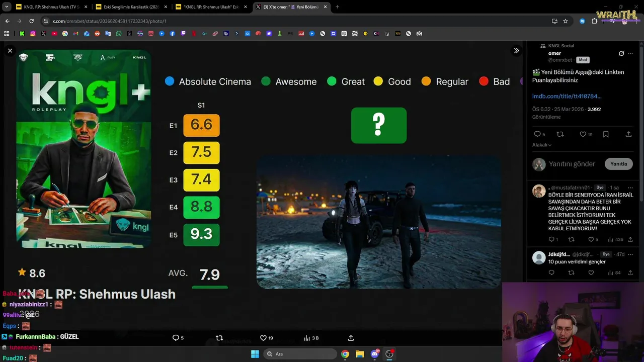The image size is (644, 362).
Task: Click the taskbar Ara search box
Action: point(300,354)
